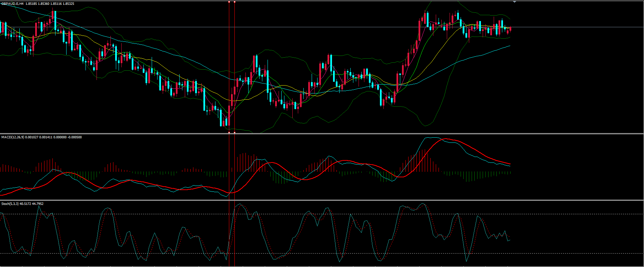Image resolution: width=644 pixels, height=267 pixels.
Task: Select right red vertical line inside Stochastic panel
Action: (235, 235)
